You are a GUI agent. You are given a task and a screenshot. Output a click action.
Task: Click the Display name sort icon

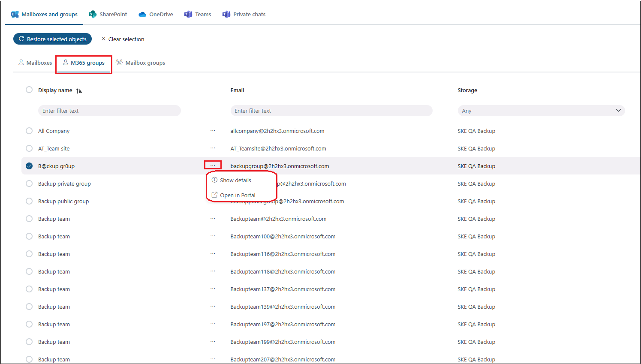79,90
